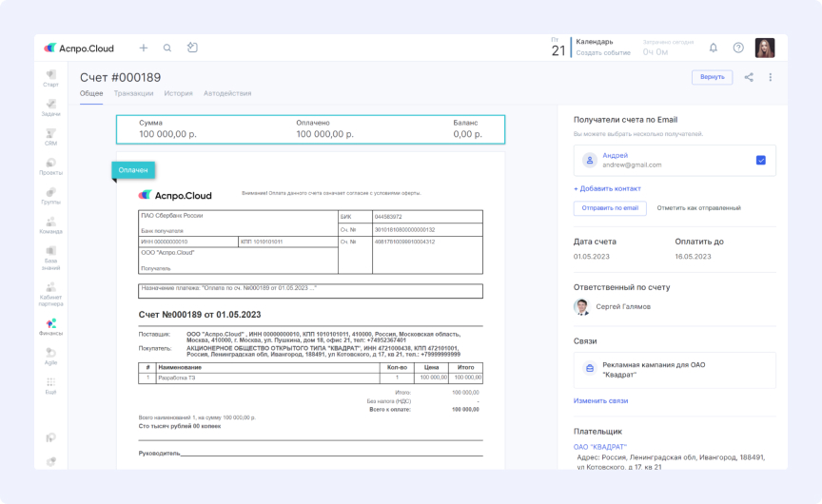Click Отправить по email button

click(610, 207)
